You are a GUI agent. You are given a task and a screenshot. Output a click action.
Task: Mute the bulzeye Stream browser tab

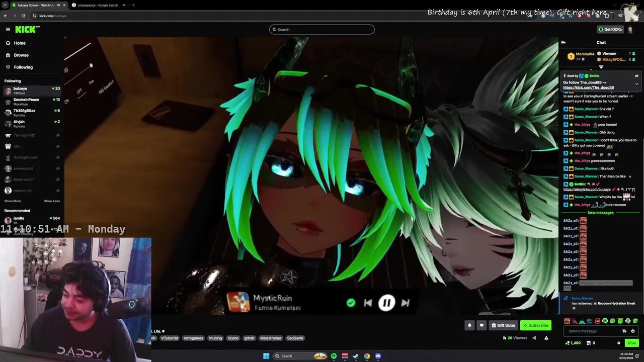[x=58, y=5]
